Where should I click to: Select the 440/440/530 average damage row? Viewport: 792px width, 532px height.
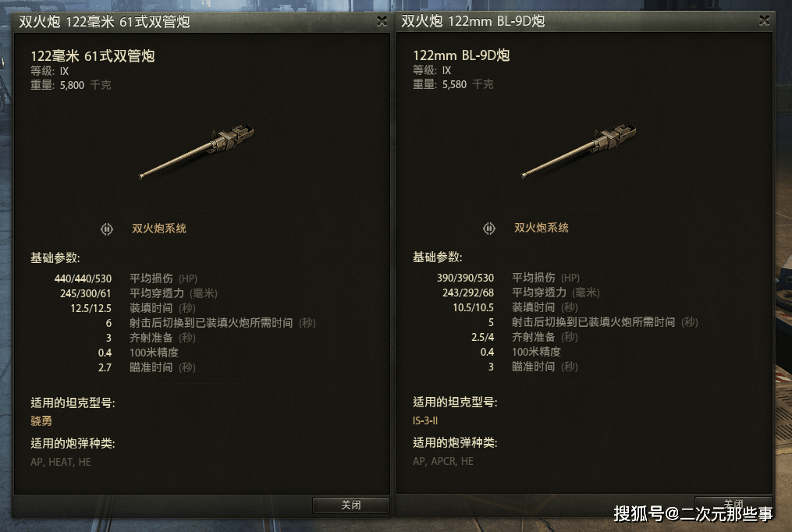[126, 278]
